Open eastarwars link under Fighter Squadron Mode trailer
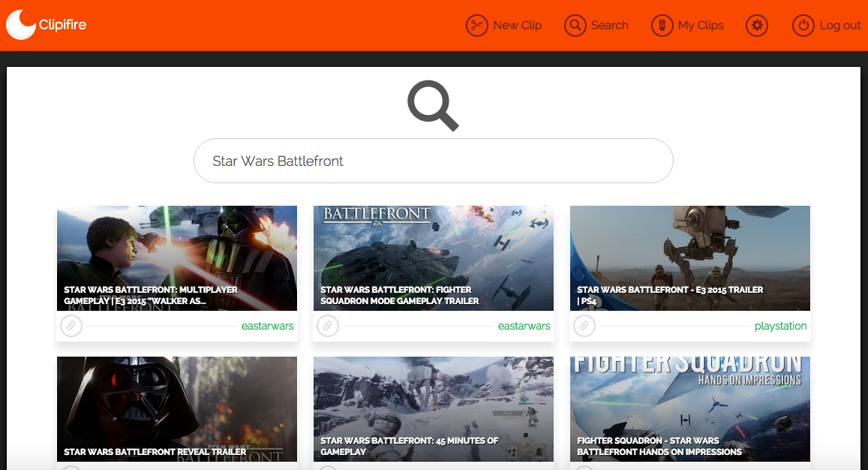The image size is (868, 470). [524, 326]
